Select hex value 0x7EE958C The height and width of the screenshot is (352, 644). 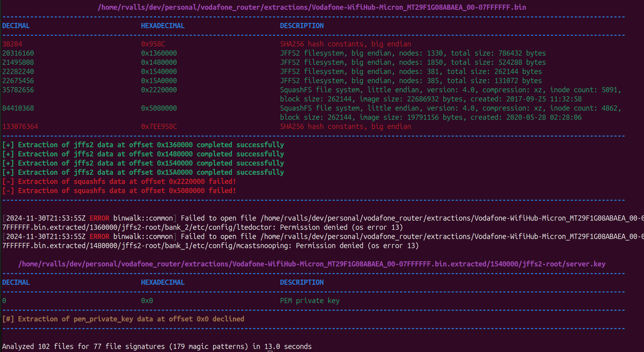coord(159,126)
